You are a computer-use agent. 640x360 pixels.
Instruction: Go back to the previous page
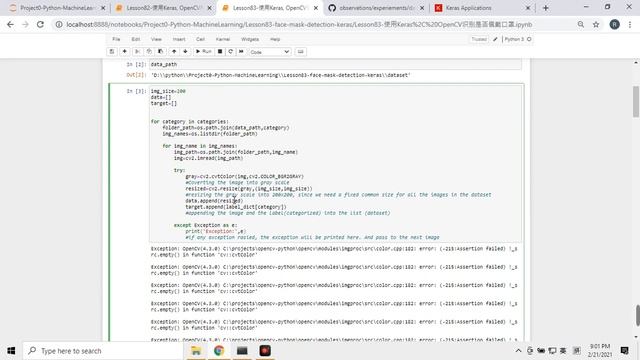11,24
